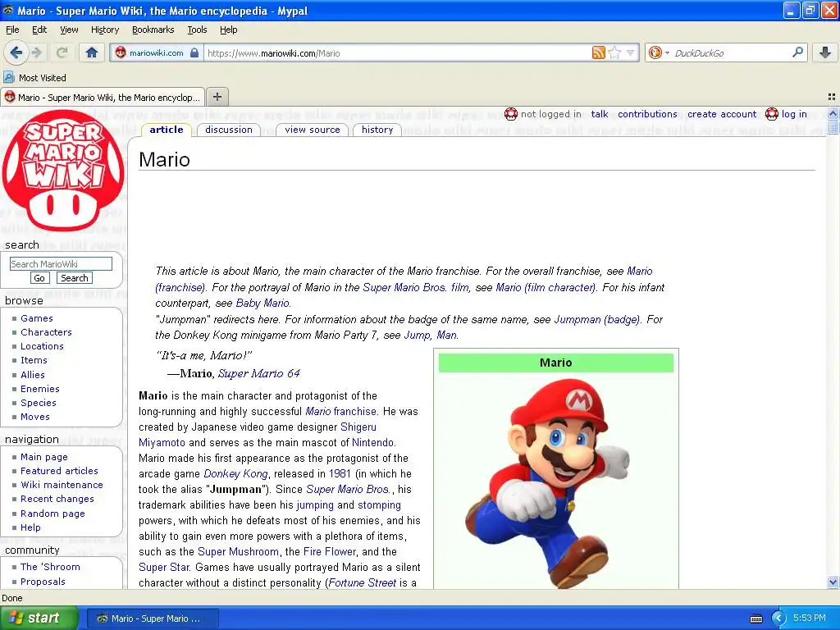
Task: Open the contributions link at top
Action: click(x=647, y=114)
